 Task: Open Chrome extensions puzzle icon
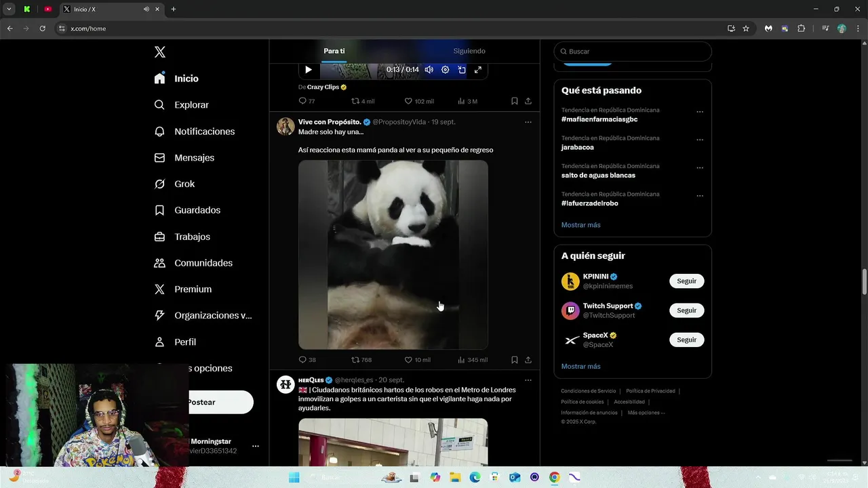[801, 28]
